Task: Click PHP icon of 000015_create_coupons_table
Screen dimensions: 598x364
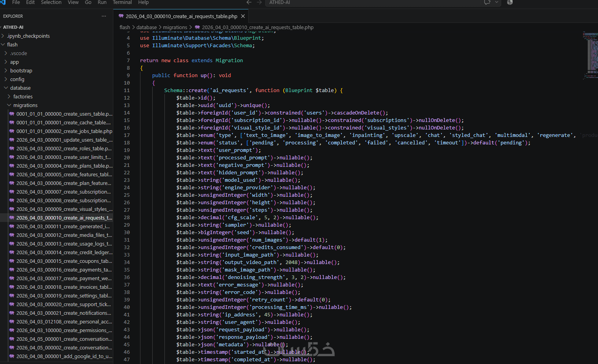Action: (x=12, y=261)
